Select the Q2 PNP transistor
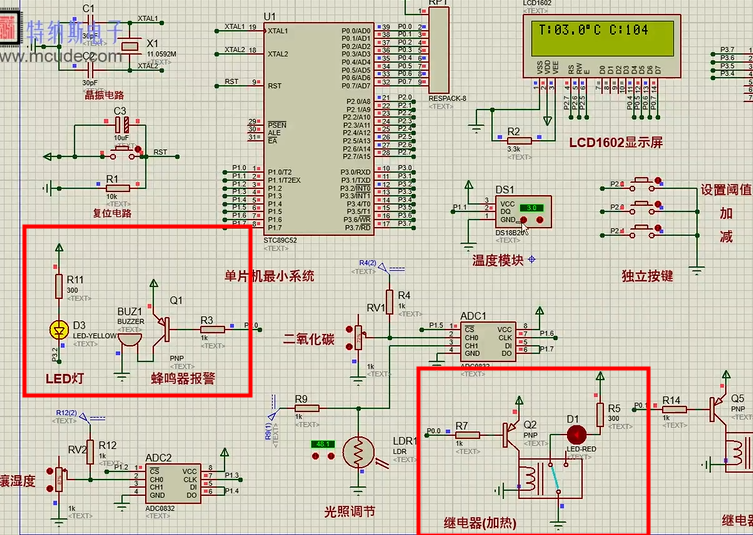The height and width of the screenshot is (535, 753). click(512, 435)
